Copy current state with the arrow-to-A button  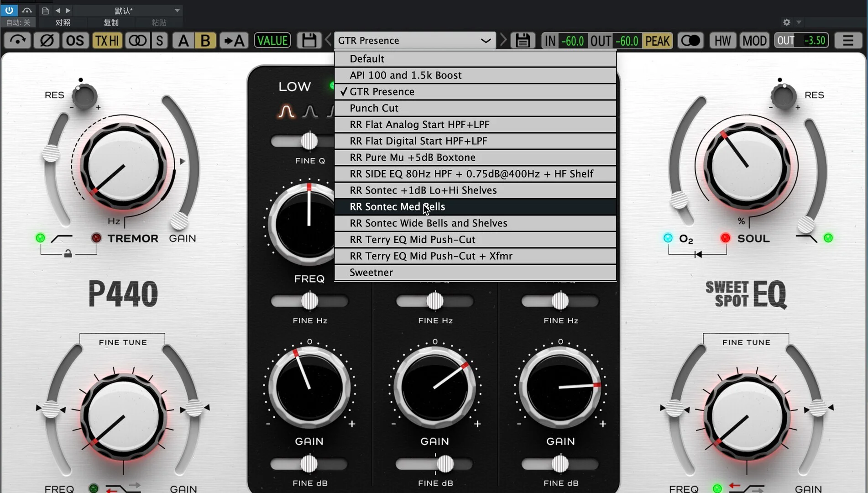(234, 41)
